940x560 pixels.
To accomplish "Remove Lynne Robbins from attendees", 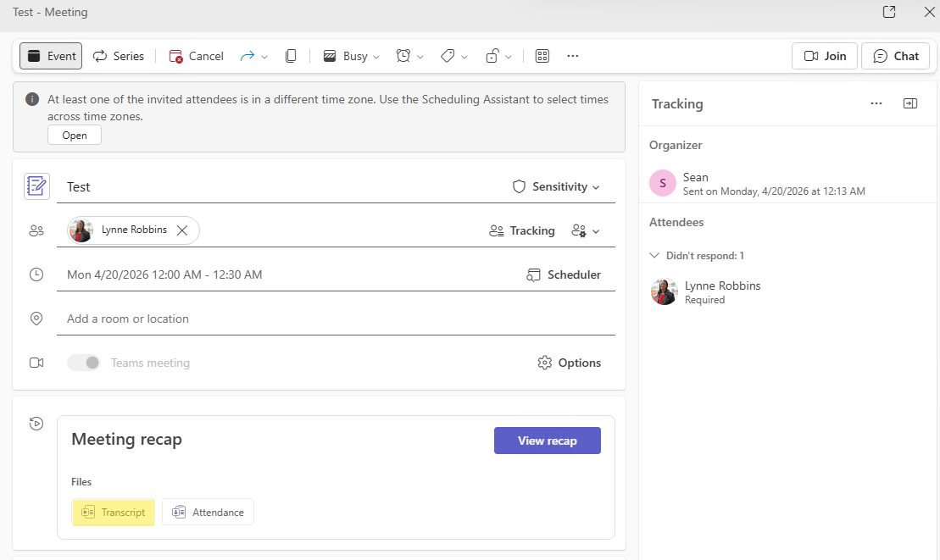I will click(x=182, y=230).
